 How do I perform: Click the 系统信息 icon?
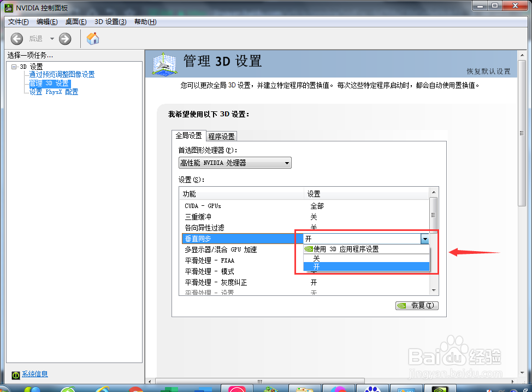coord(16,375)
